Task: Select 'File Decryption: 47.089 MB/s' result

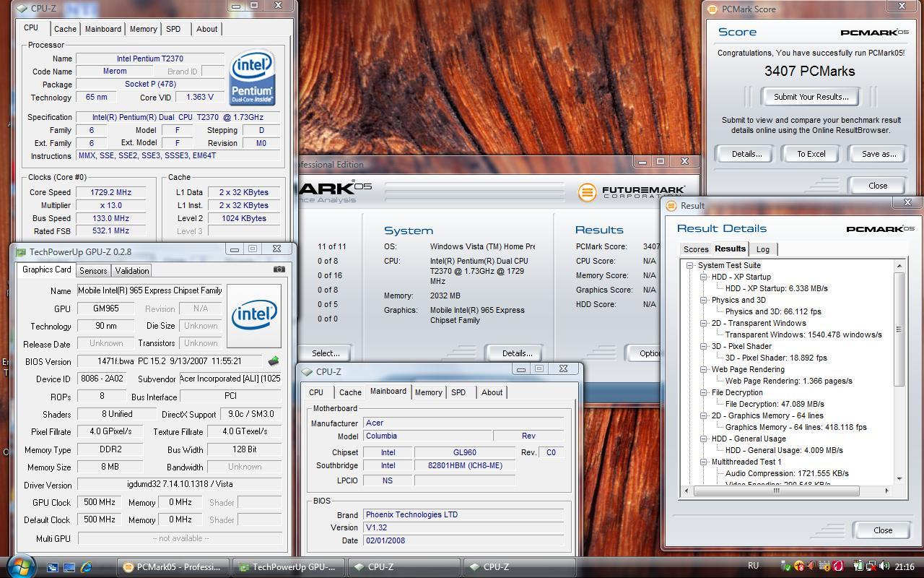Action: click(775, 404)
